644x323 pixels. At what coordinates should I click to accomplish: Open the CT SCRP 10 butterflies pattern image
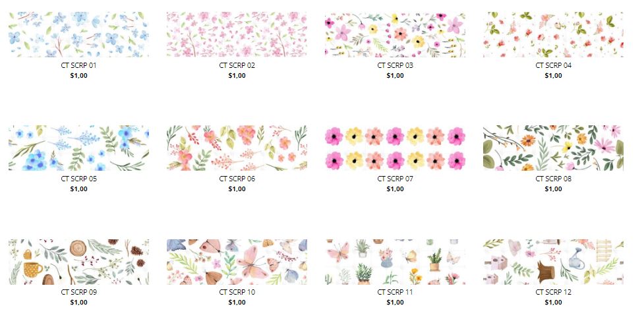[237, 262]
